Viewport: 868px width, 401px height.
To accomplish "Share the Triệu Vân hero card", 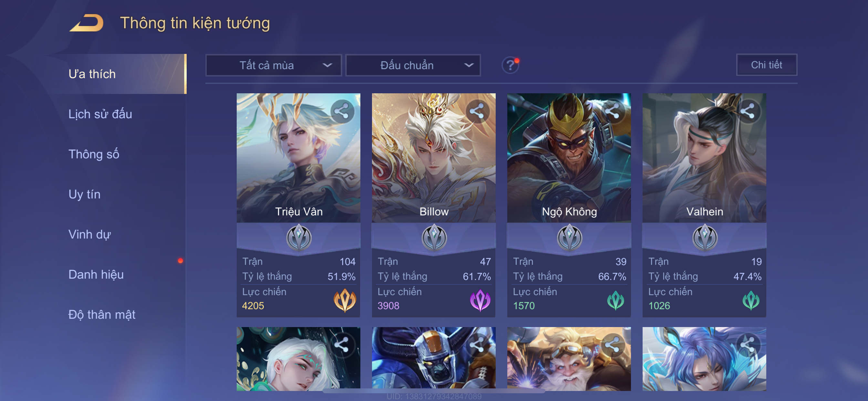I will click(x=342, y=111).
